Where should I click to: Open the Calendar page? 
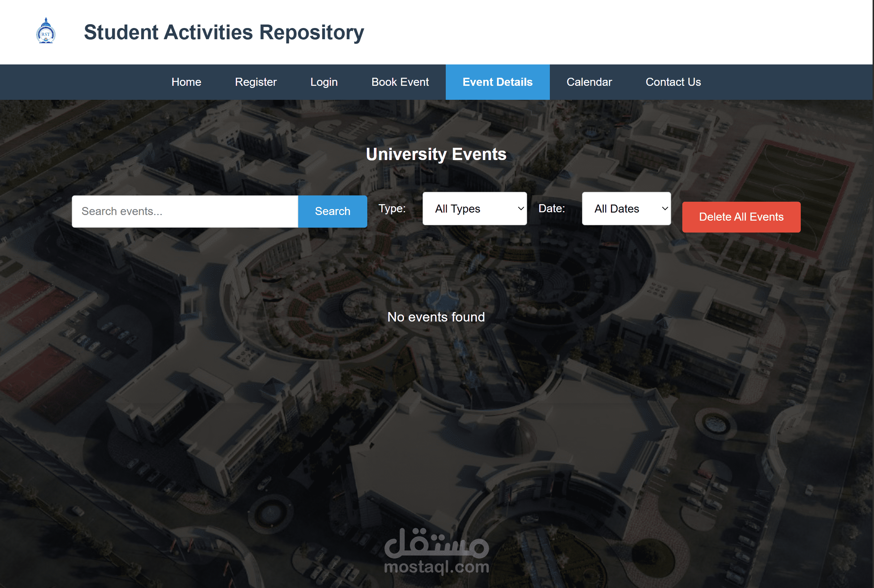point(589,82)
